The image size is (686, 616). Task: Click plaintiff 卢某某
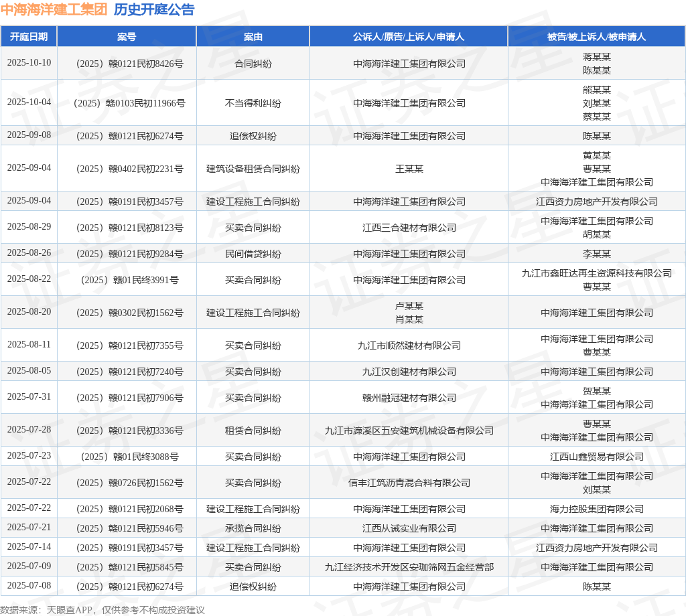409,306
